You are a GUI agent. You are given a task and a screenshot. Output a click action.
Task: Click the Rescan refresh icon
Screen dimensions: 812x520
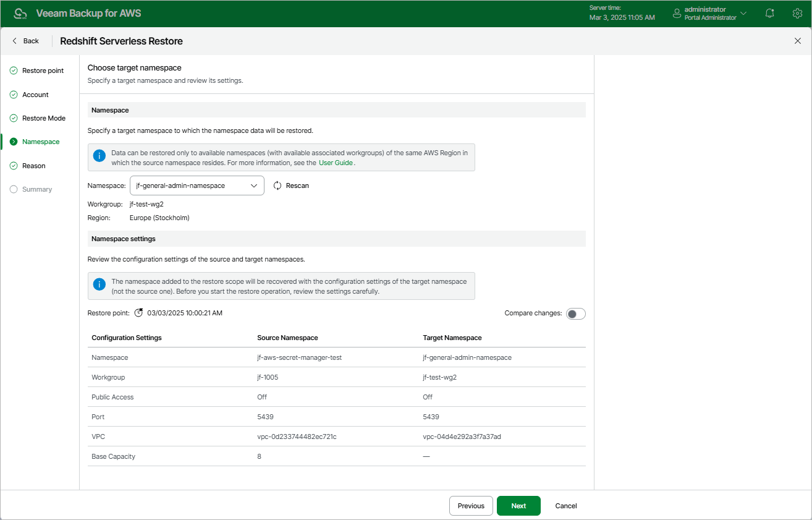(277, 185)
